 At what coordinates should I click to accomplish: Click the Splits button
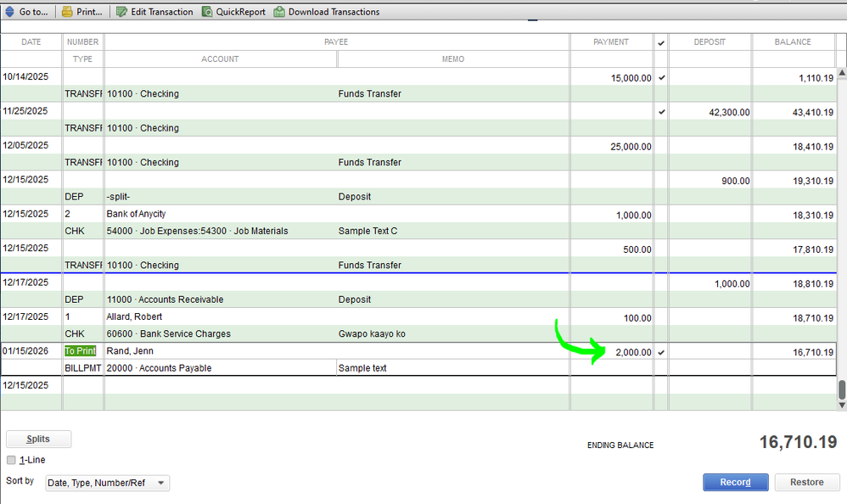[38, 439]
